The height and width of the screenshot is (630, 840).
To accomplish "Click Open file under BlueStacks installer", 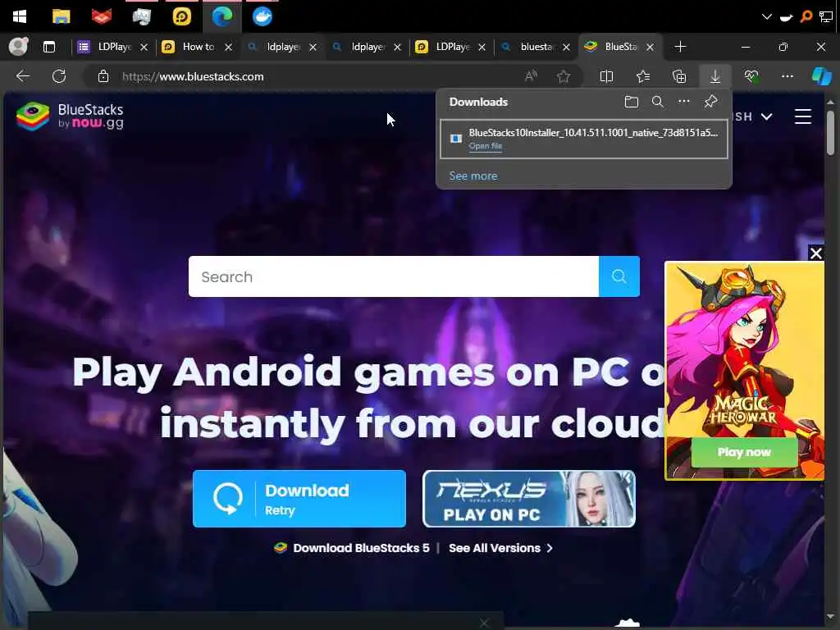I will point(486,146).
